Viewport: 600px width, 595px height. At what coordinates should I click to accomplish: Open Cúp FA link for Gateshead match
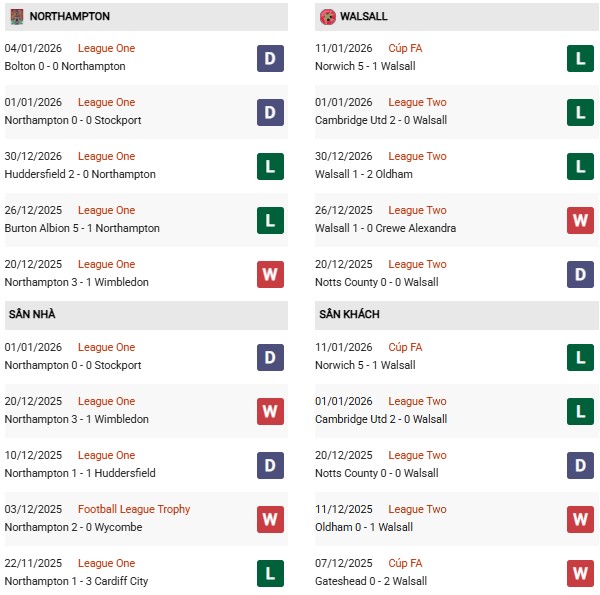point(405,563)
